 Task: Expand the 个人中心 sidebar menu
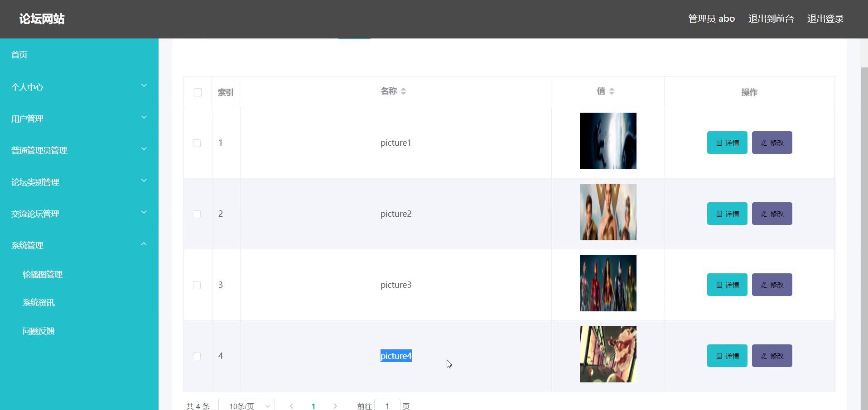[79, 87]
